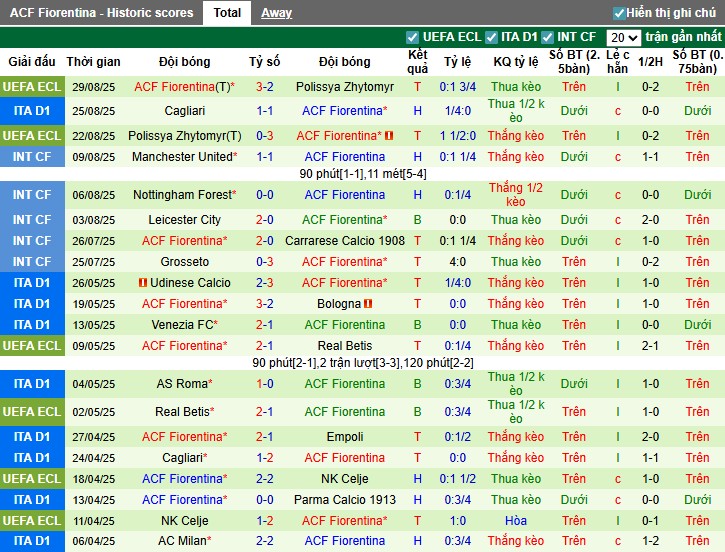Uncheck the UEFA ECL filter checkbox
Image resolution: width=725 pixels, height=552 pixels.
(413, 37)
